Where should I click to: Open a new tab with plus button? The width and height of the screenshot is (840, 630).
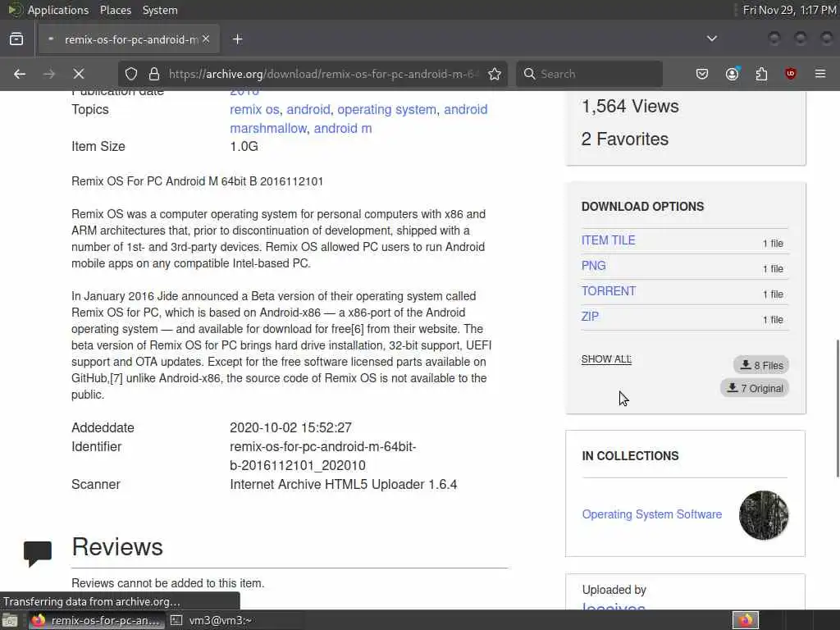[x=238, y=39]
